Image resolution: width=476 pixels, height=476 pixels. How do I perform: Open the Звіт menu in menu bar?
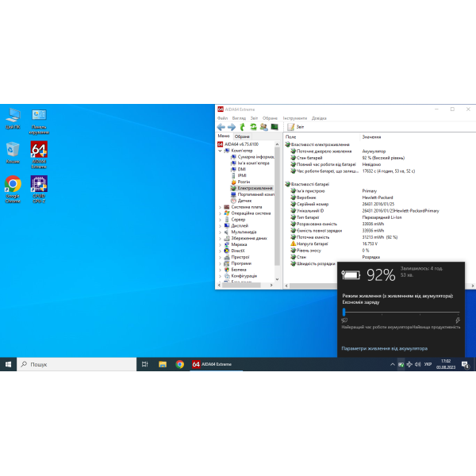pyautogui.click(x=254, y=118)
